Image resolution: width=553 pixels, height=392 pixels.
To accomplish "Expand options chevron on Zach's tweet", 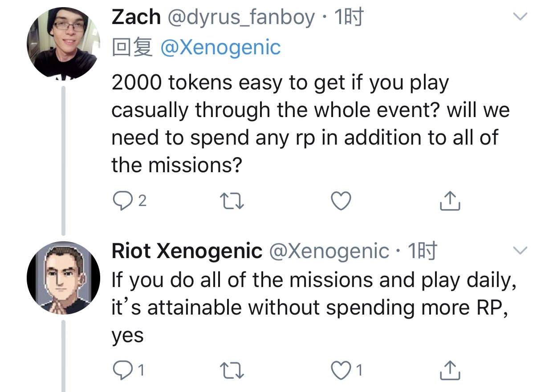I will 520,17.
